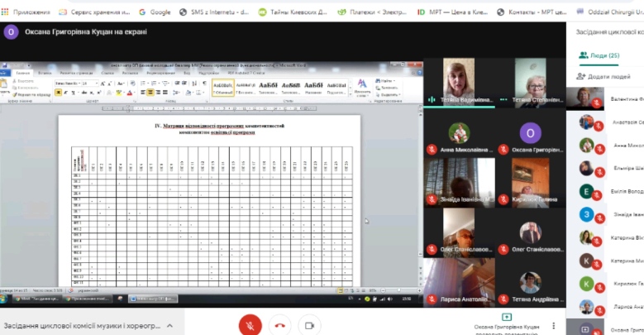
Task: Click the Numbering list icon
Action: click(154, 84)
